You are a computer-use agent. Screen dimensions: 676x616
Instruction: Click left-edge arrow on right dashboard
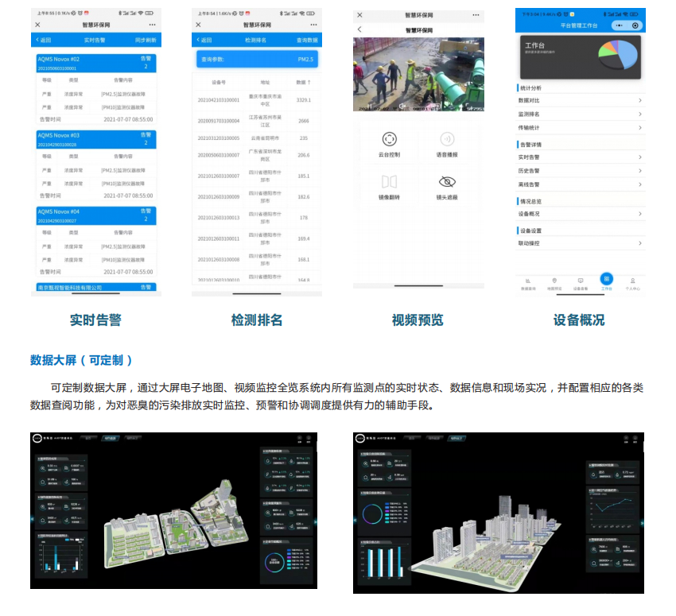(355, 520)
